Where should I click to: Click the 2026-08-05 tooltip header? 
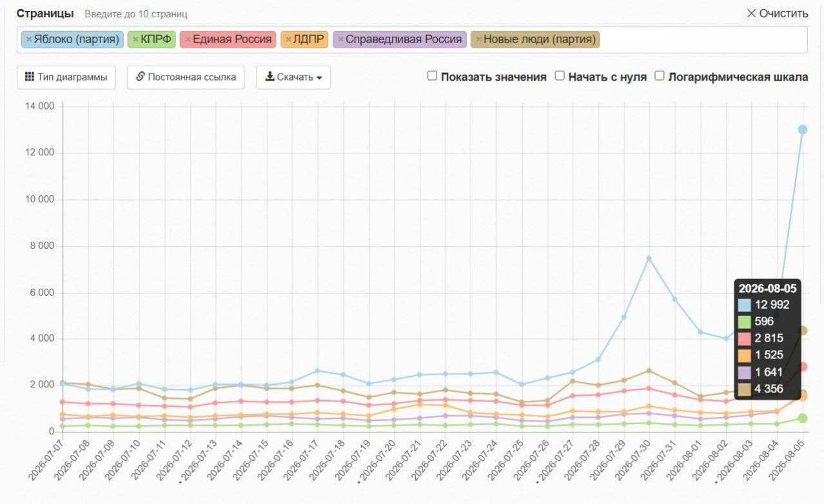coord(767,288)
